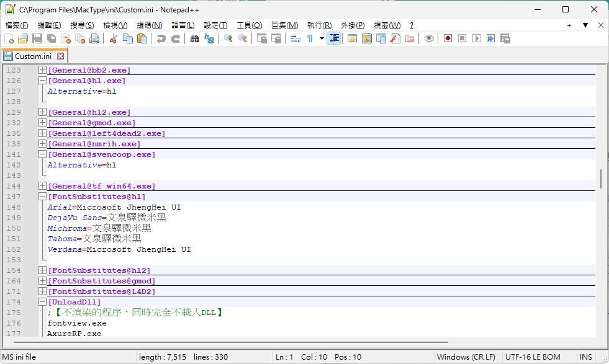Screen dimensions: 609x364
Task: Click the Print icon
Action: point(94,38)
